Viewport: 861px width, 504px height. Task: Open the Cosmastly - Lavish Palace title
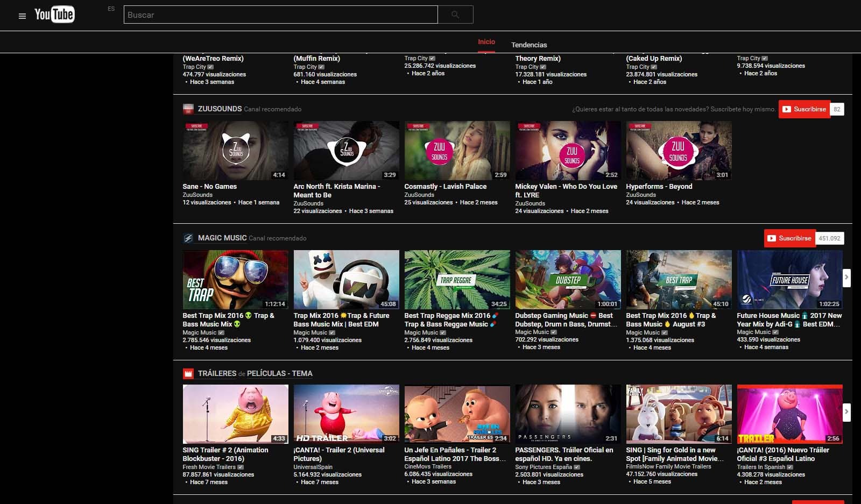445,186
